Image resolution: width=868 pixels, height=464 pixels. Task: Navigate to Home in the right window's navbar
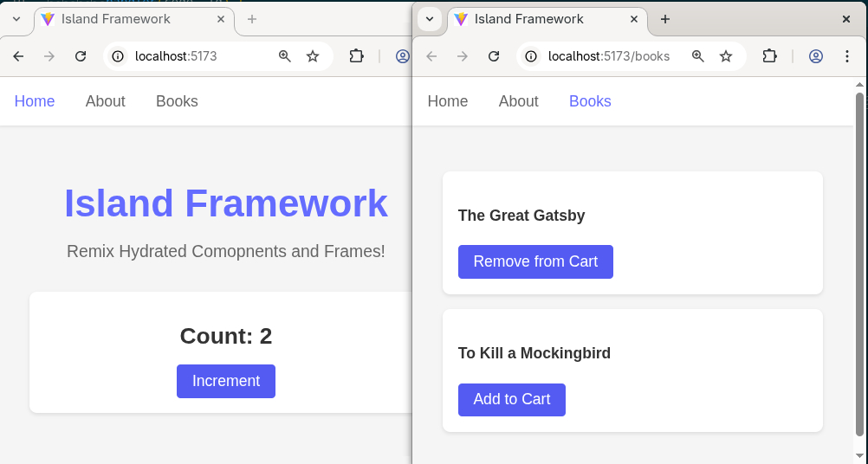click(x=448, y=101)
